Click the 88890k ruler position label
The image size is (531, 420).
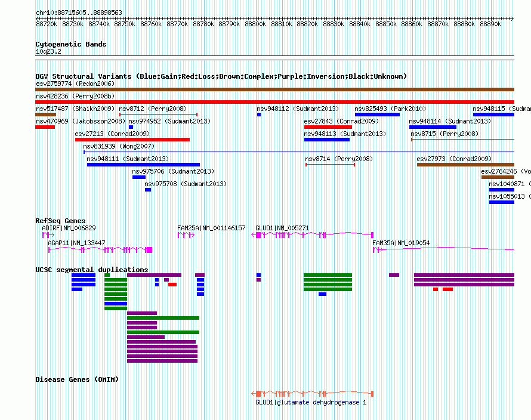click(x=490, y=24)
